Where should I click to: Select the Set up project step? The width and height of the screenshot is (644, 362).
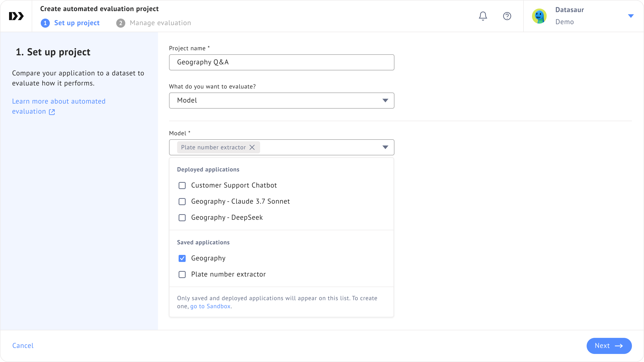(77, 23)
